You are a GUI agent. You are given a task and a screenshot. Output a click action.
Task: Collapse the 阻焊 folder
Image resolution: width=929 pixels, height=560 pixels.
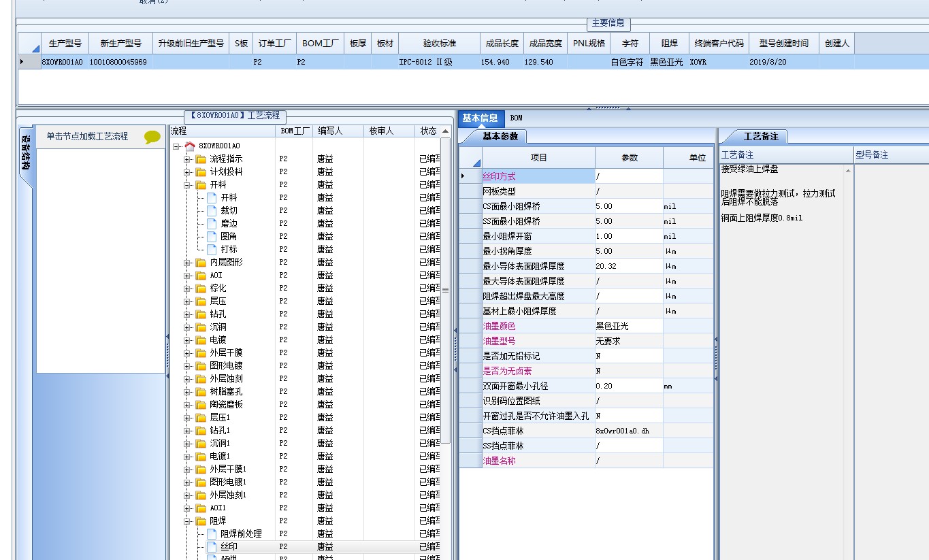pyautogui.click(x=186, y=521)
